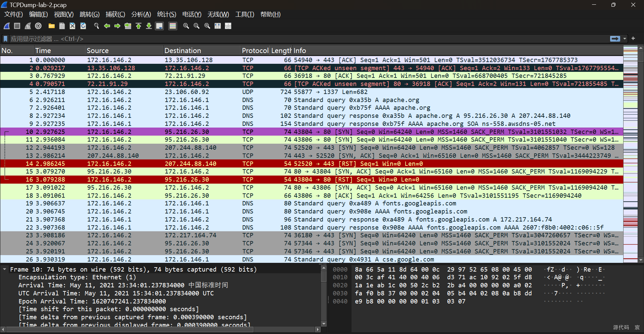
Task: Open the 电话(Y) menu
Action: [192, 14]
